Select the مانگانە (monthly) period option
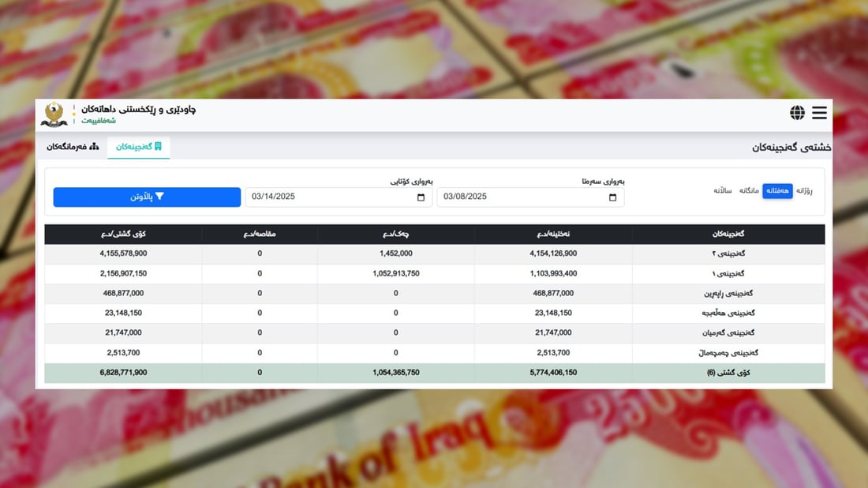This screenshot has width=868, height=488. 748,190
